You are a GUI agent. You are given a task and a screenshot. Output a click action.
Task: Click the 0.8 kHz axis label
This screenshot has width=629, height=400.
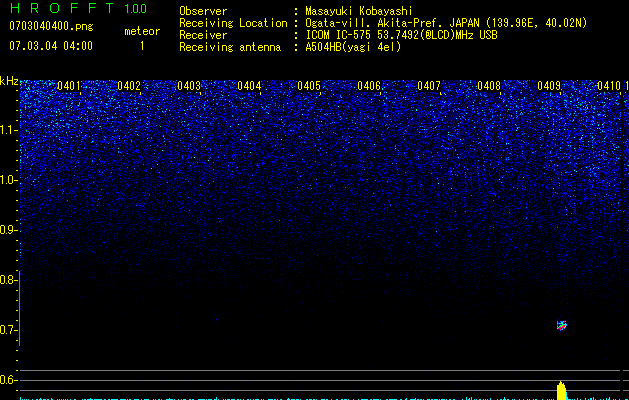click(8, 280)
